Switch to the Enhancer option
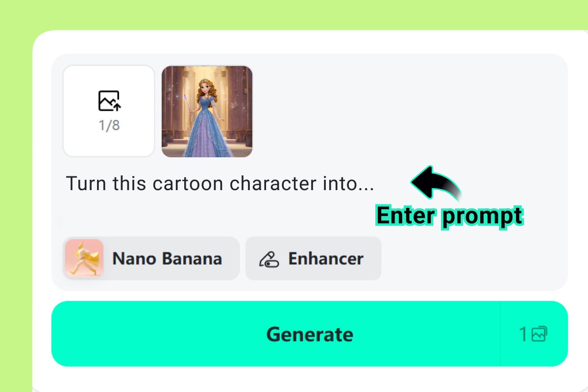588x392 pixels. 314,258
